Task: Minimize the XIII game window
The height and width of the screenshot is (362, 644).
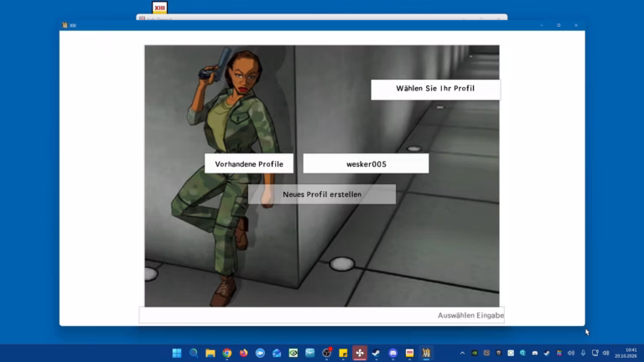Action: (x=542, y=25)
